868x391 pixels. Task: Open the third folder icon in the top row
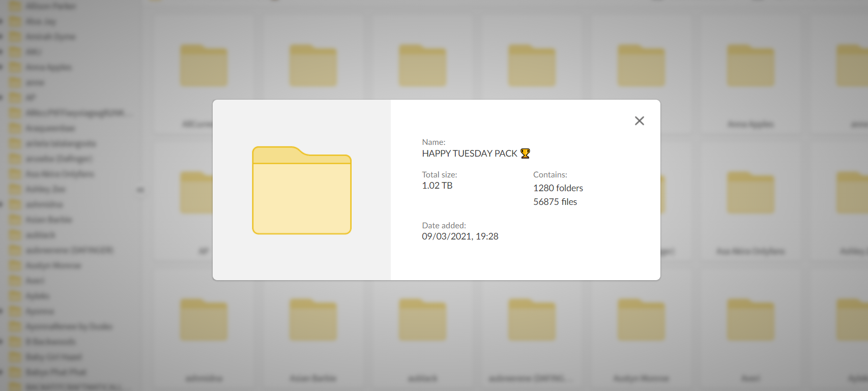click(x=422, y=66)
